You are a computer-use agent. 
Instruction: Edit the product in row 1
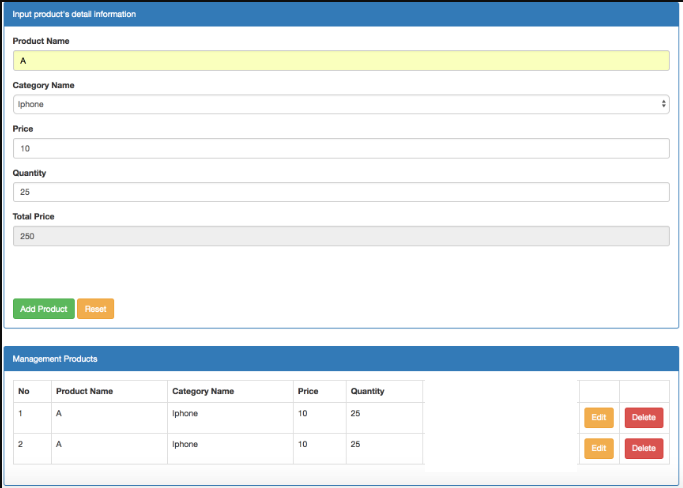(x=598, y=418)
